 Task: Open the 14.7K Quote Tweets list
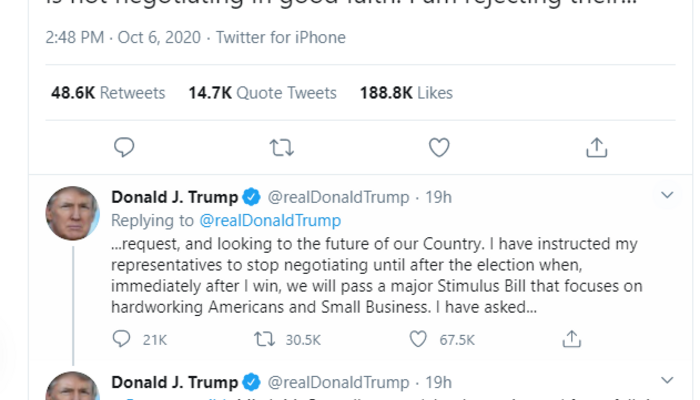point(262,93)
